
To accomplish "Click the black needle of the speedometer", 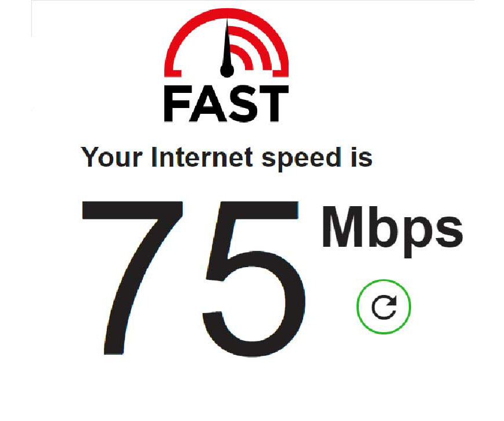I will [x=226, y=47].
